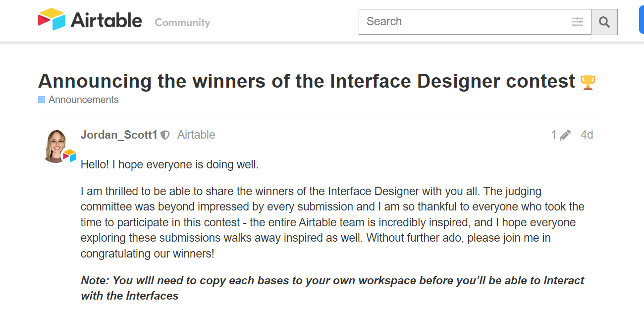Focus the Search input field
Image resolution: width=644 pixels, height=311 pixels.
coord(466,22)
